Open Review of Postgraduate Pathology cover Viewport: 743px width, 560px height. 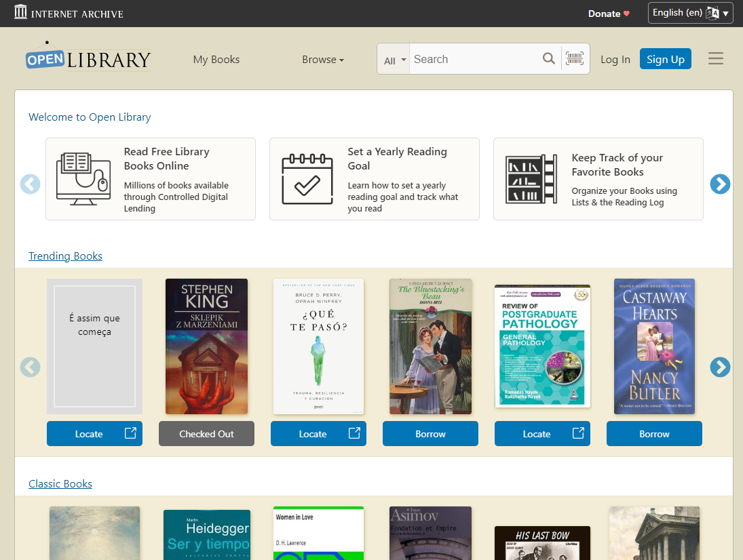[542, 346]
